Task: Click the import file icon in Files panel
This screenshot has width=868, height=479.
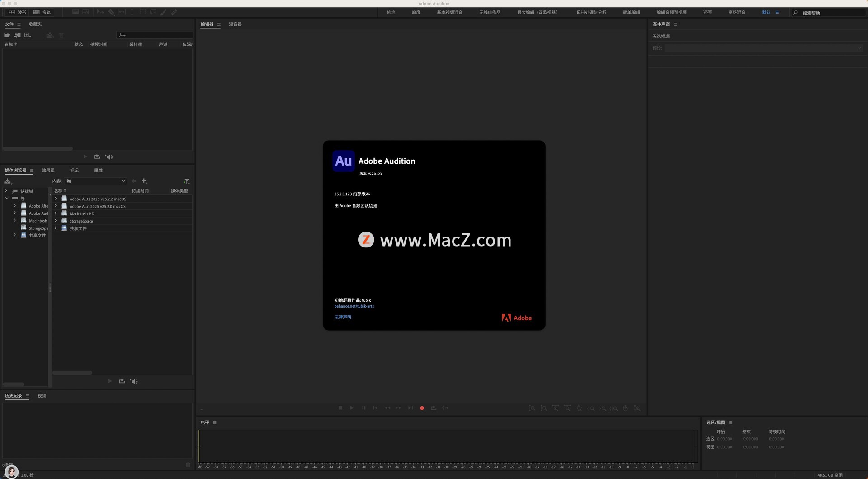Action: coord(17,35)
